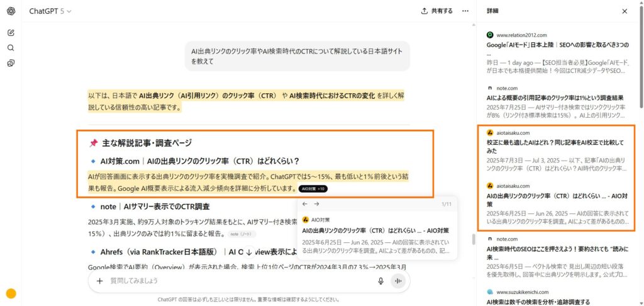Go to the next source in the citation popup
Viewport: 644px width, 306px height.
coord(317,204)
